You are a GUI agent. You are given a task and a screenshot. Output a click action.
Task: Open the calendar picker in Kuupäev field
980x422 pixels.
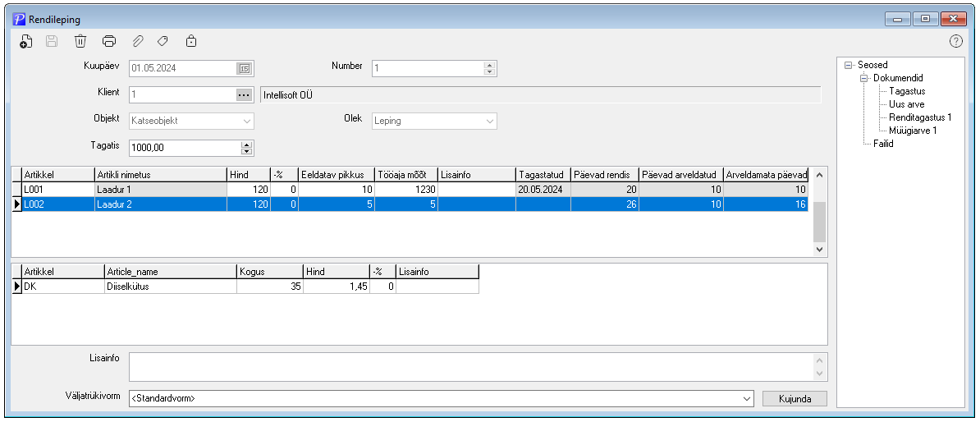(x=245, y=68)
